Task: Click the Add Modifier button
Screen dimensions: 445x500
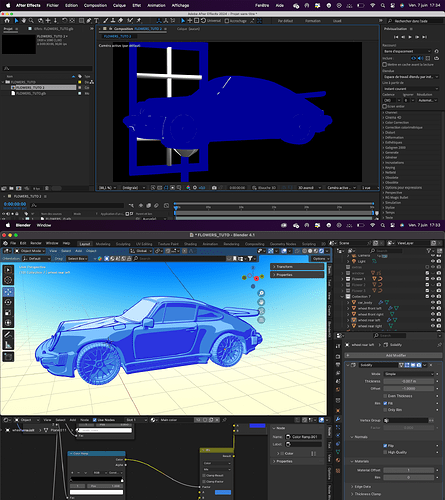Action: (x=393, y=355)
